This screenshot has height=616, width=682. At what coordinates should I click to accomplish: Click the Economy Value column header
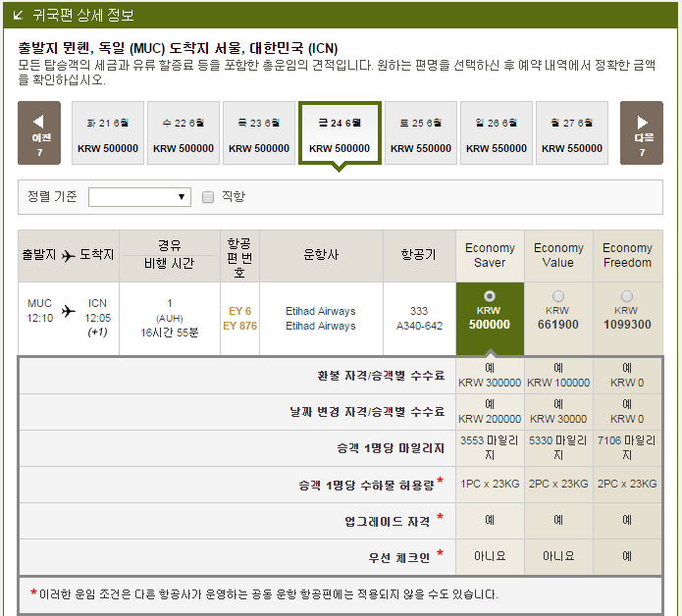558,255
